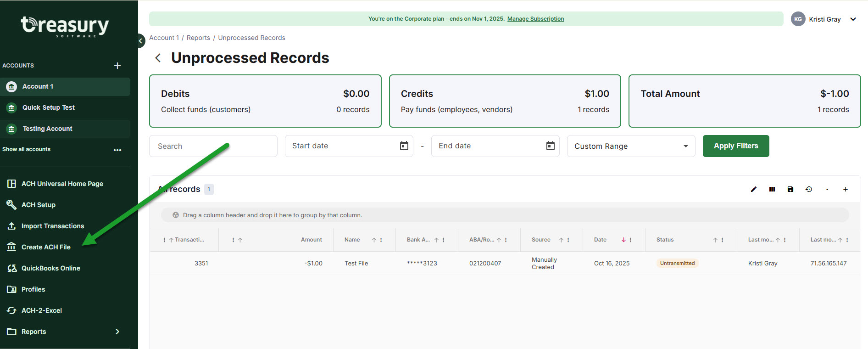This screenshot has width=868, height=349.
Task: Click the Total Amount summary card
Action: 745,101
